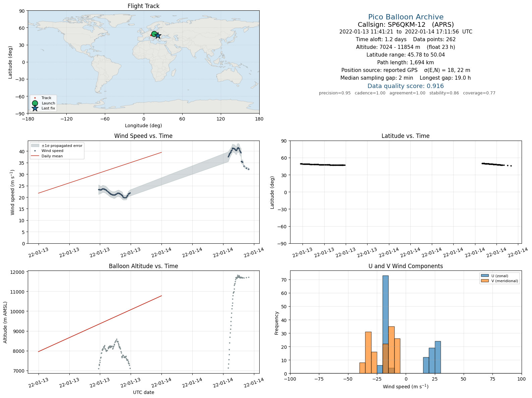Click the "12000" altitude tick label
The height and width of the screenshot is (398, 532).
tap(18, 272)
